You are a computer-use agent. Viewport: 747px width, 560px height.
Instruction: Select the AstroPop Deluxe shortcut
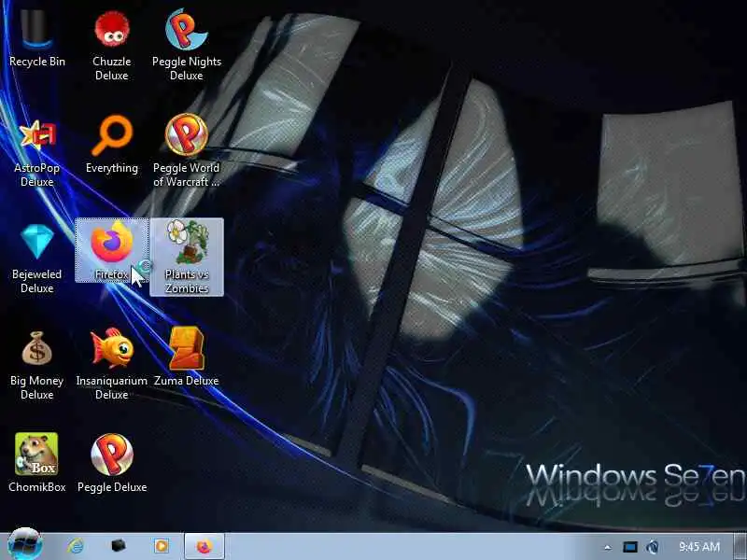(x=37, y=151)
